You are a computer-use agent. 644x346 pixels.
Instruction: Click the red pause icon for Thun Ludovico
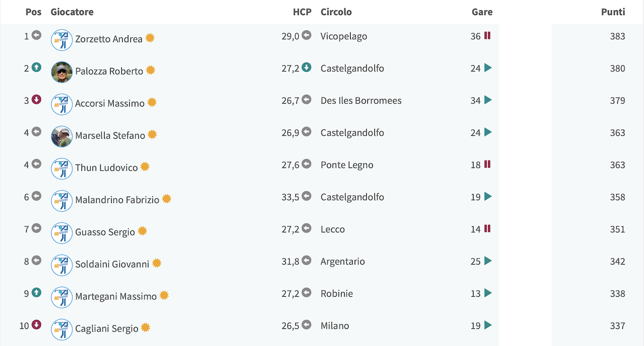click(487, 164)
